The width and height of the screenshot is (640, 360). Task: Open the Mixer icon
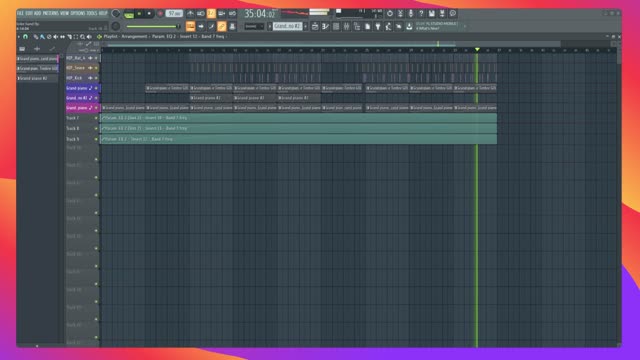click(346, 27)
